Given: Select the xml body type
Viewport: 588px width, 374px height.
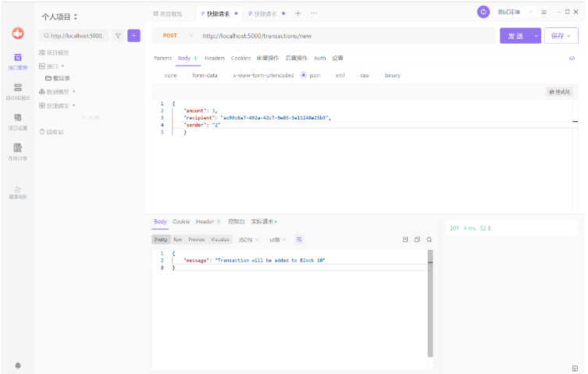Looking at the screenshot, I should 336,76.
